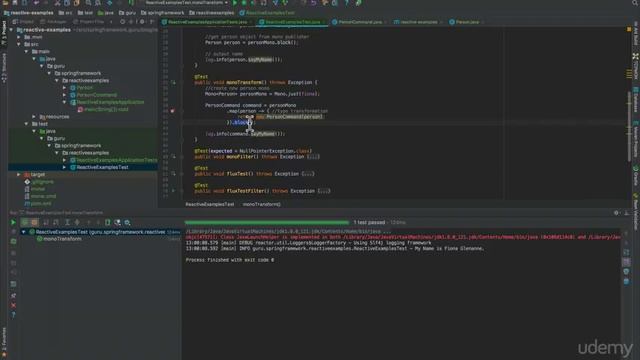Click the red Close X in Run sidebar
Viewport: 640px width, 360px height.
13,305
